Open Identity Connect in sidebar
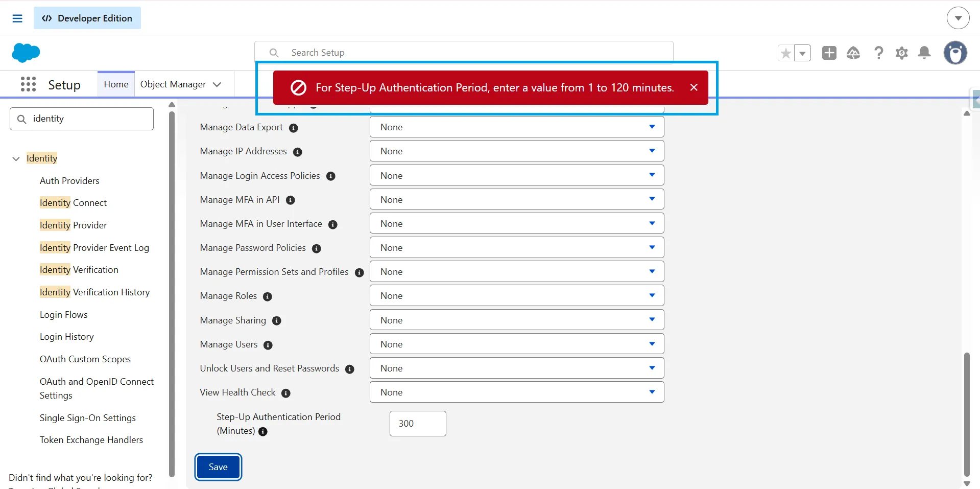 (x=73, y=203)
